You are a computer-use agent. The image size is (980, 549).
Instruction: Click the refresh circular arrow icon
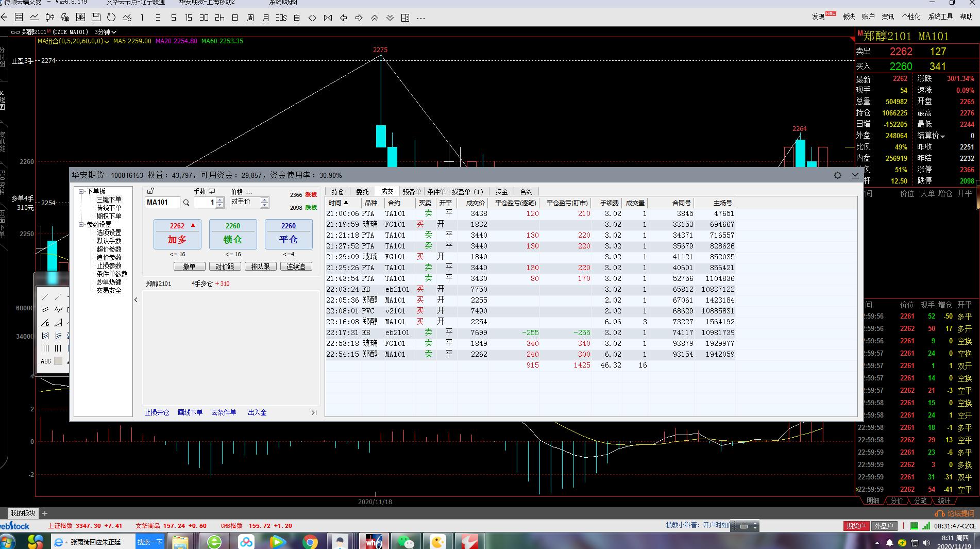click(111, 18)
